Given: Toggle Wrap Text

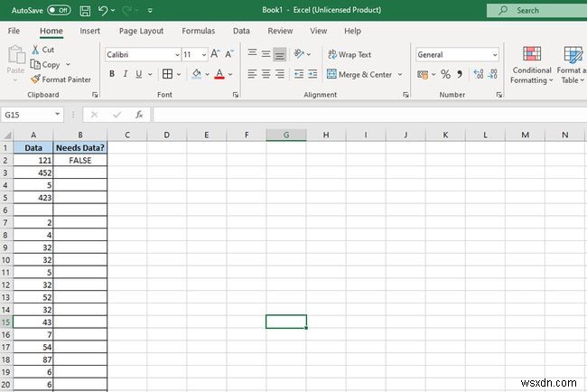Looking at the screenshot, I should [x=349, y=55].
